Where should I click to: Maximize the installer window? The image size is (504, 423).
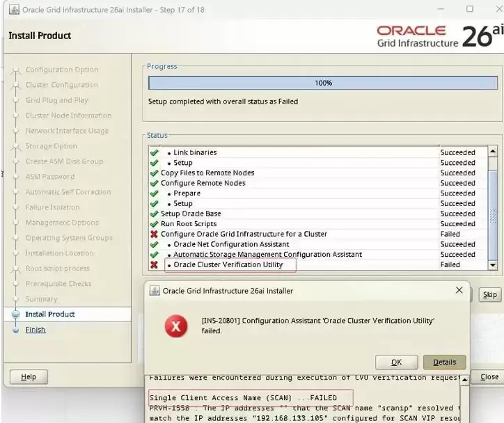pos(470,9)
